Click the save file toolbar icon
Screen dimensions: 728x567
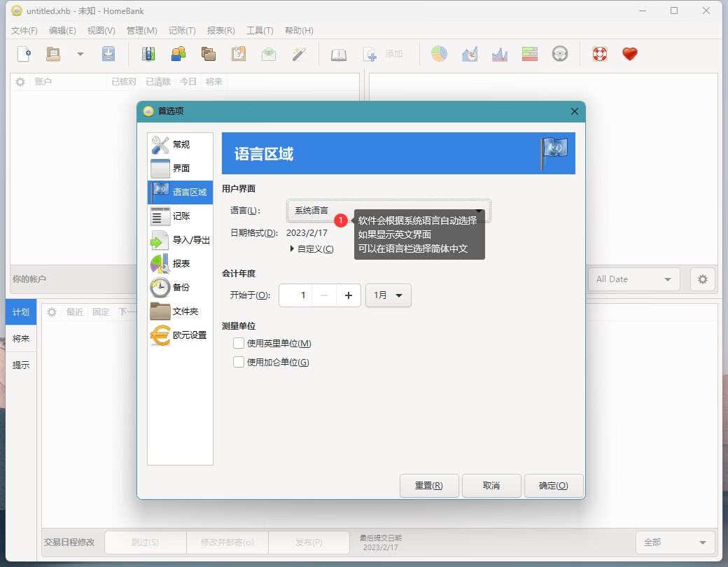tap(108, 54)
